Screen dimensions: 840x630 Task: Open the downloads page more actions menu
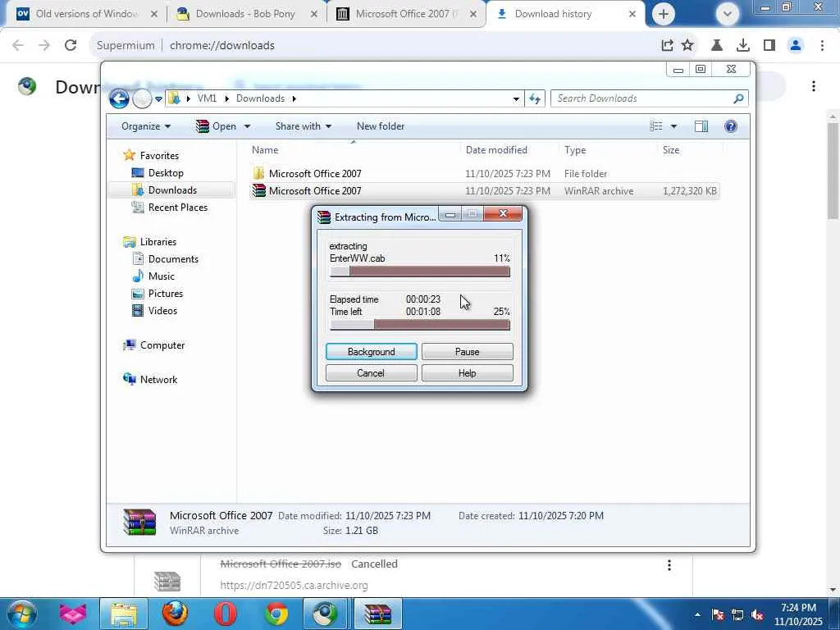814,86
